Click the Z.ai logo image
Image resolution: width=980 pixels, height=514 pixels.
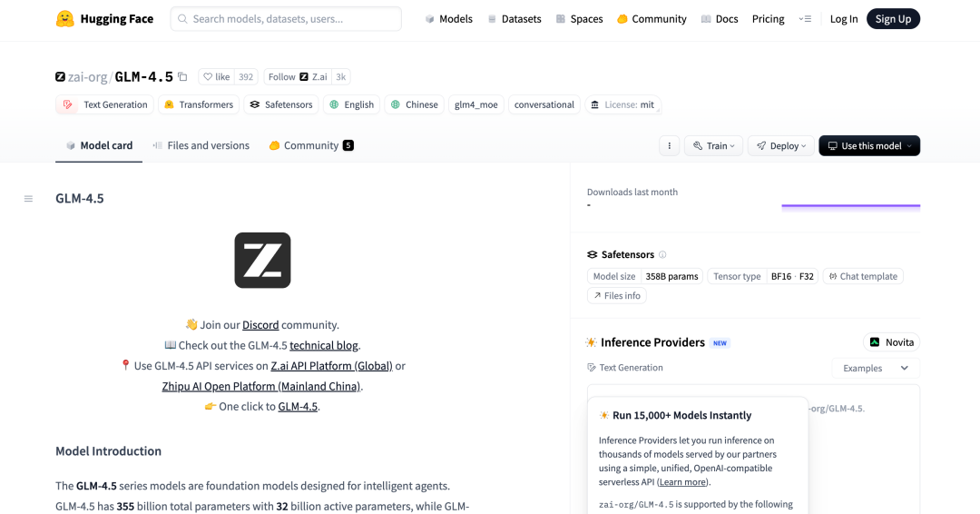(262, 261)
